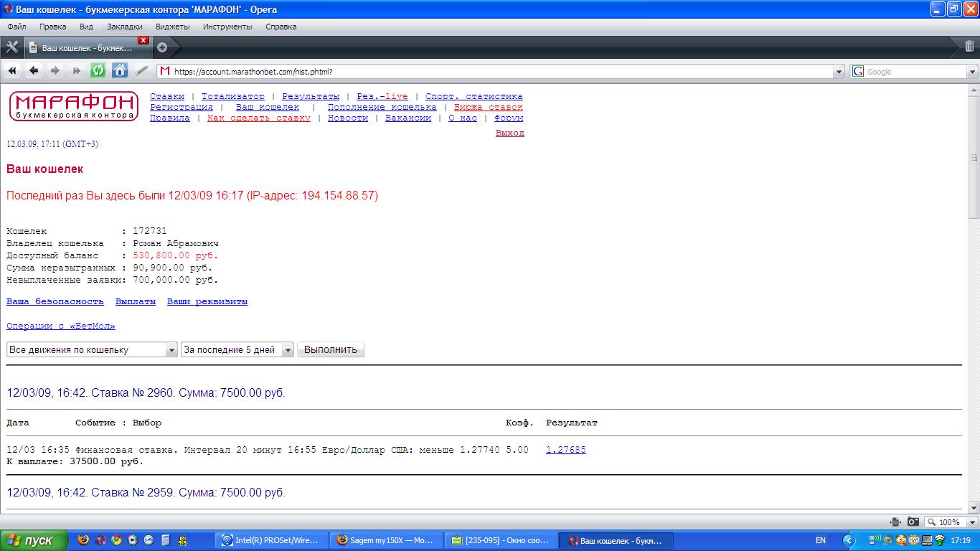Click the address bar URL field
The height and width of the screenshot is (551, 980).
tap(502, 72)
